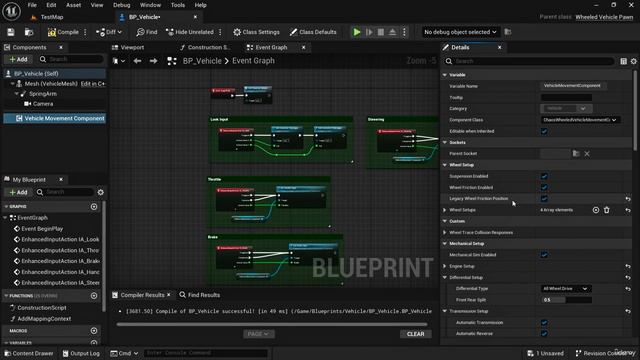Select the SpringArm component
This screenshot has height=360, width=640.
pos(42,93)
